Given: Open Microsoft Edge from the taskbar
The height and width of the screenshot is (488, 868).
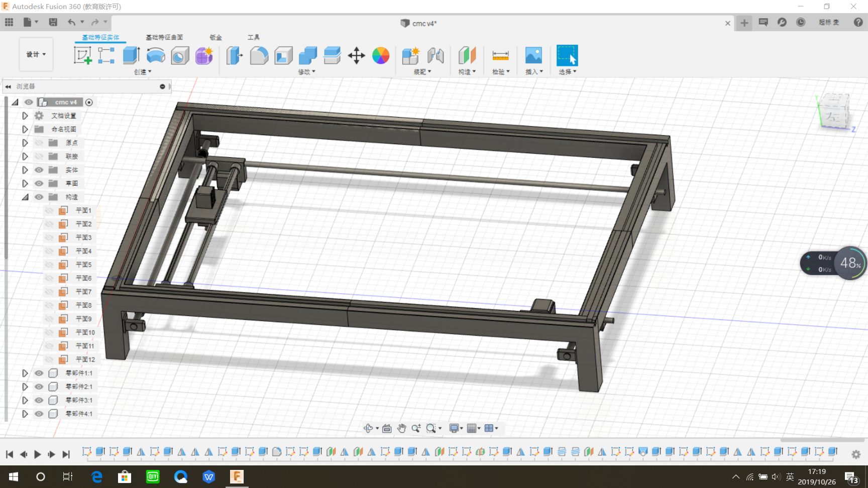Looking at the screenshot, I should [96, 476].
